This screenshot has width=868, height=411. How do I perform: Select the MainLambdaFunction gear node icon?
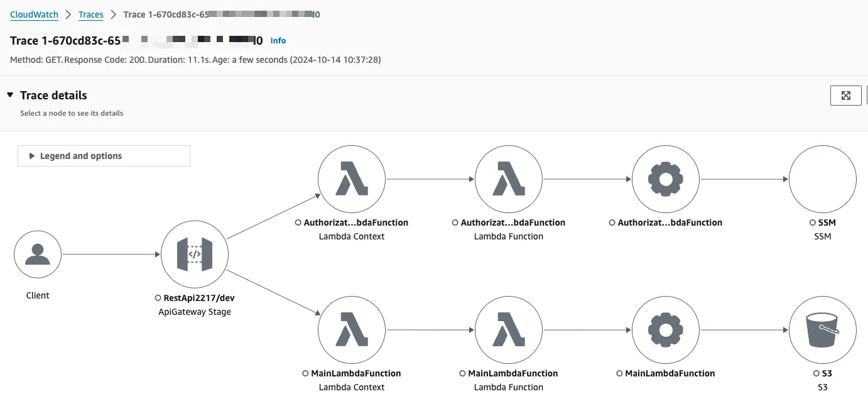[x=666, y=330]
